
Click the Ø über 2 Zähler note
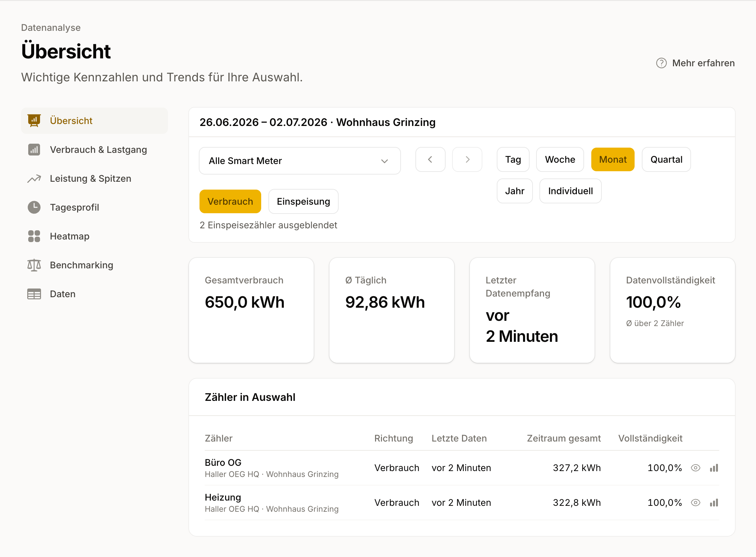point(655,323)
